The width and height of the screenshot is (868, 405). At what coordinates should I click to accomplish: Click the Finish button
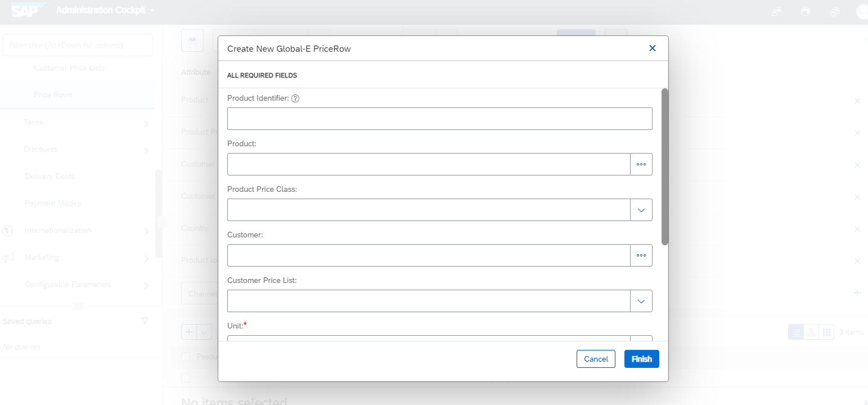tap(642, 359)
